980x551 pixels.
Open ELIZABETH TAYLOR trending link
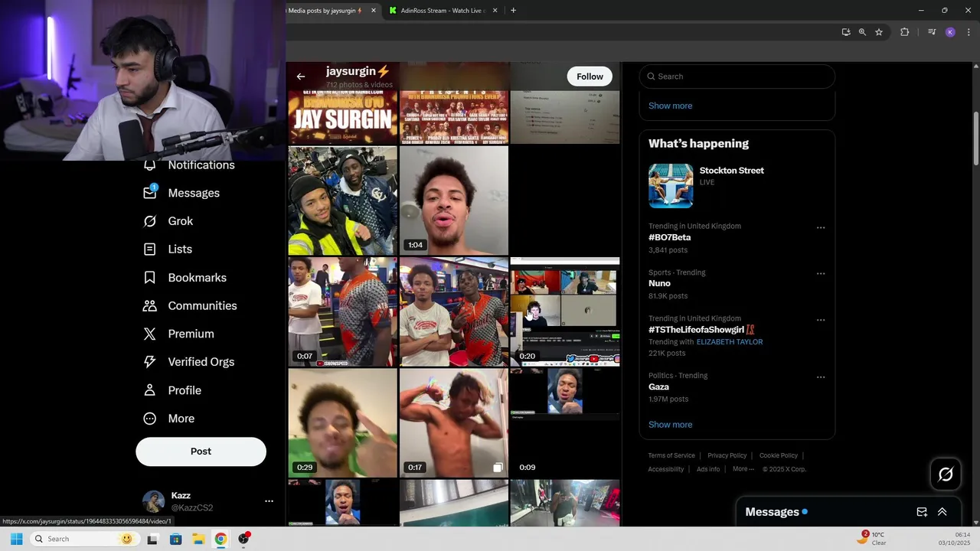coord(730,342)
